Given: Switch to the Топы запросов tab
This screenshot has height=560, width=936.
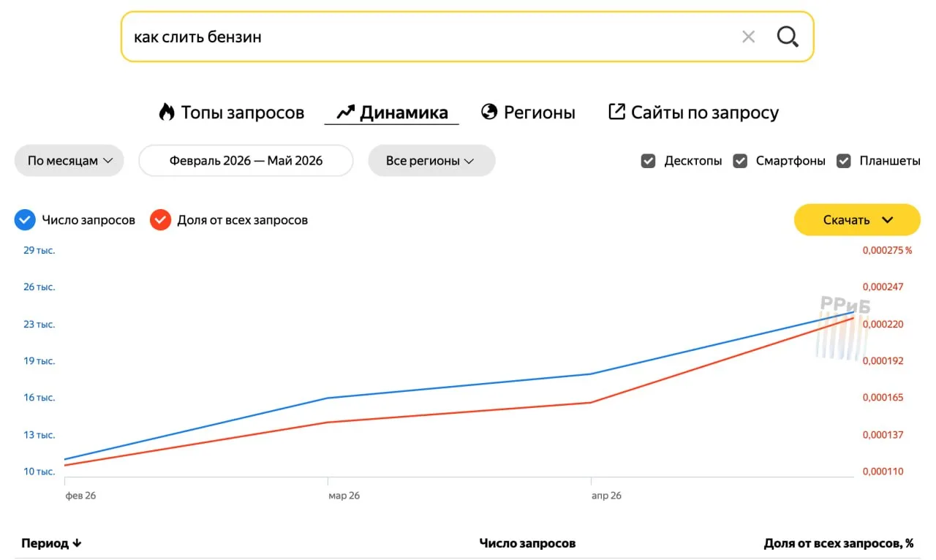Looking at the screenshot, I should pyautogui.click(x=231, y=113).
